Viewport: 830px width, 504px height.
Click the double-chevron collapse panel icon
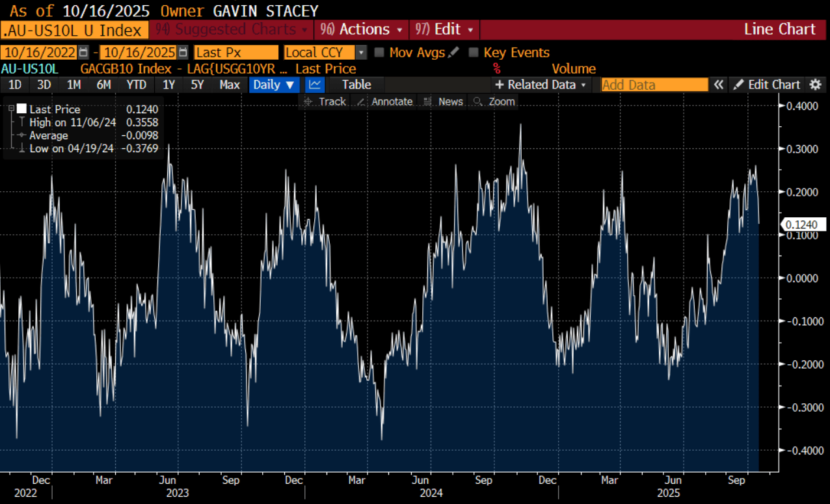coord(718,85)
